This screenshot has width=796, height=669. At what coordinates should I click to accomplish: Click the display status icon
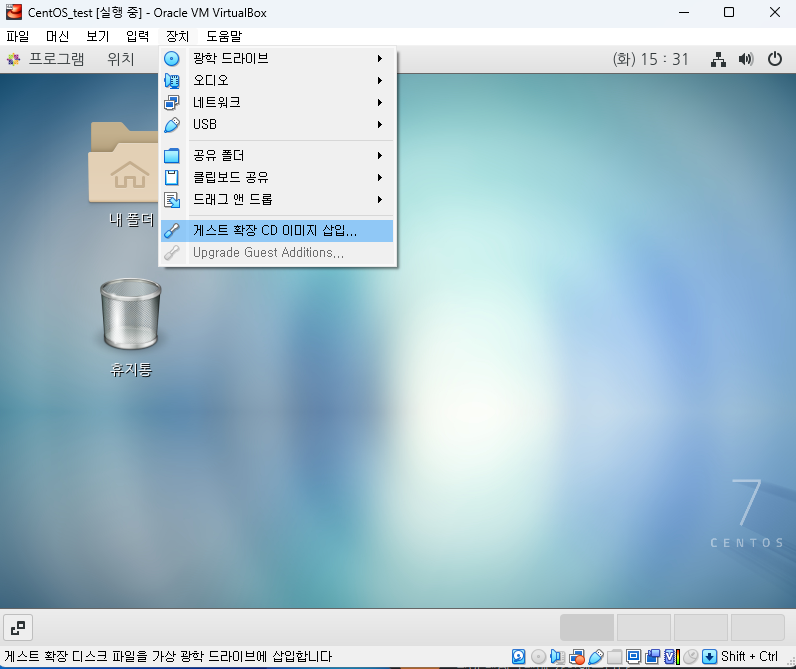[634, 656]
